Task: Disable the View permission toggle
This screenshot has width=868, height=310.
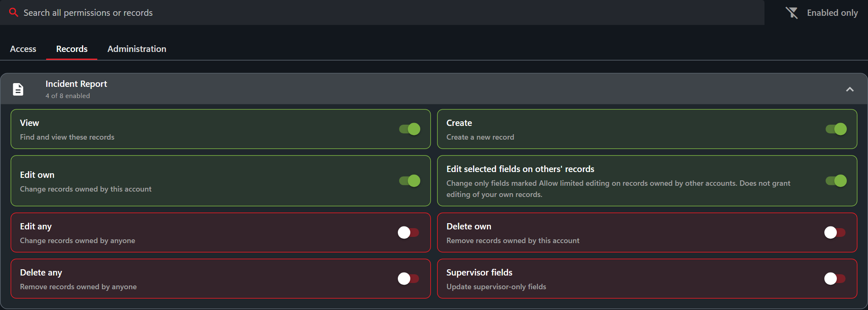Action: click(409, 129)
